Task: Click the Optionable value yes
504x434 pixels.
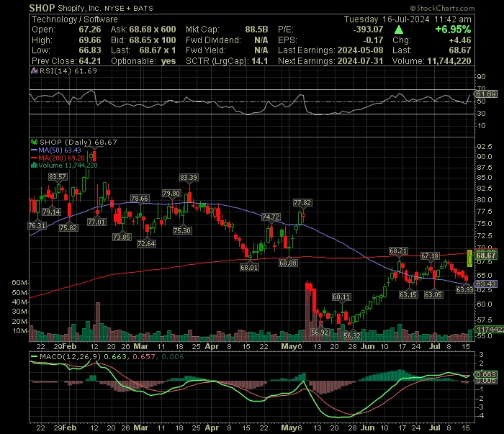Action: (168, 61)
